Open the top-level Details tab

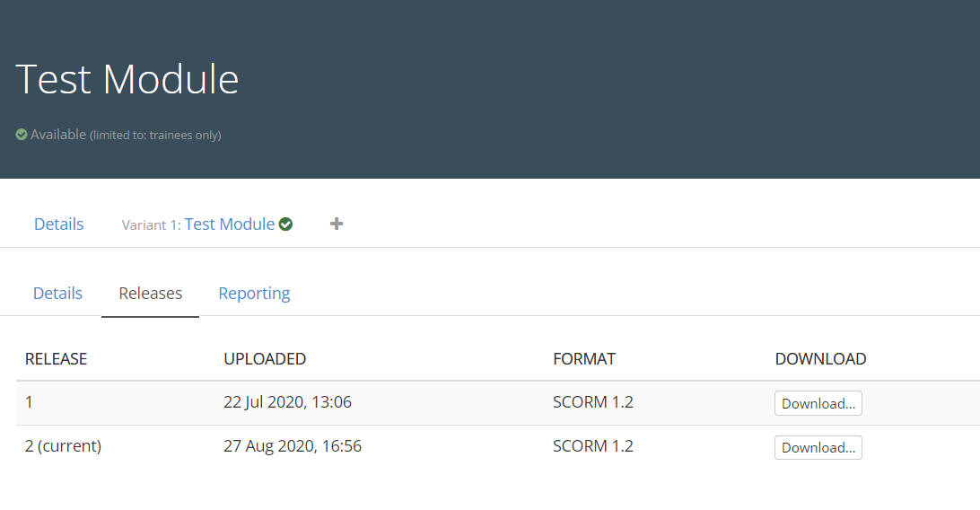click(x=59, y=224)
